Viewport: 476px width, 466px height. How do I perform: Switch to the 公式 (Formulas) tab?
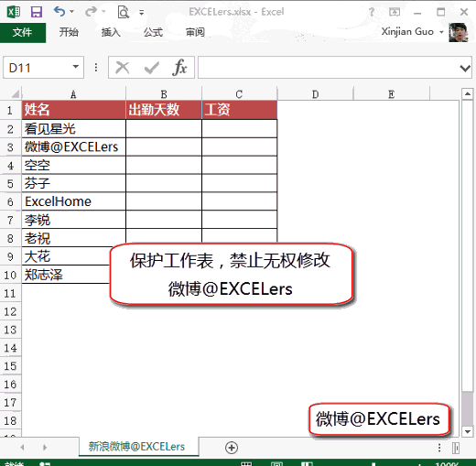pyautogui.click(x=153, y=32)
